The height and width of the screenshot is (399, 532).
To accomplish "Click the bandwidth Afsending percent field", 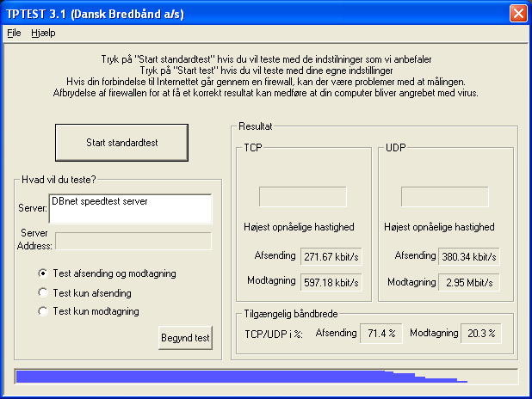I will point(381,334).
